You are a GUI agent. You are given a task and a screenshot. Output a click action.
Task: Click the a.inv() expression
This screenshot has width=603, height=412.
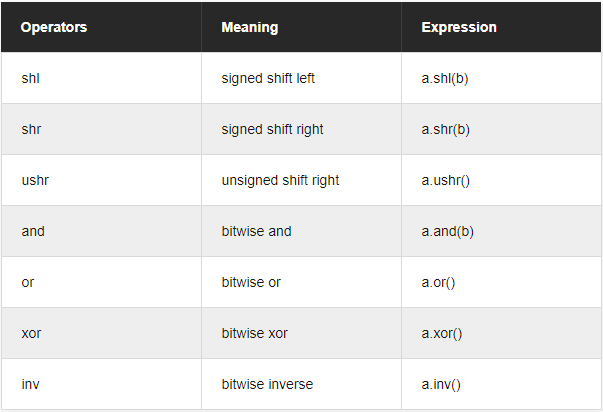(x=441, y=384)
